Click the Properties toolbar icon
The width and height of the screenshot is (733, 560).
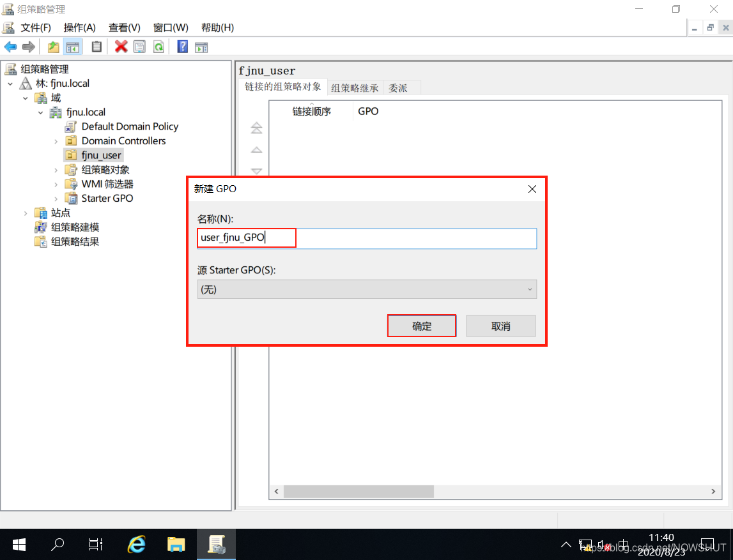(x=139, y=47)
